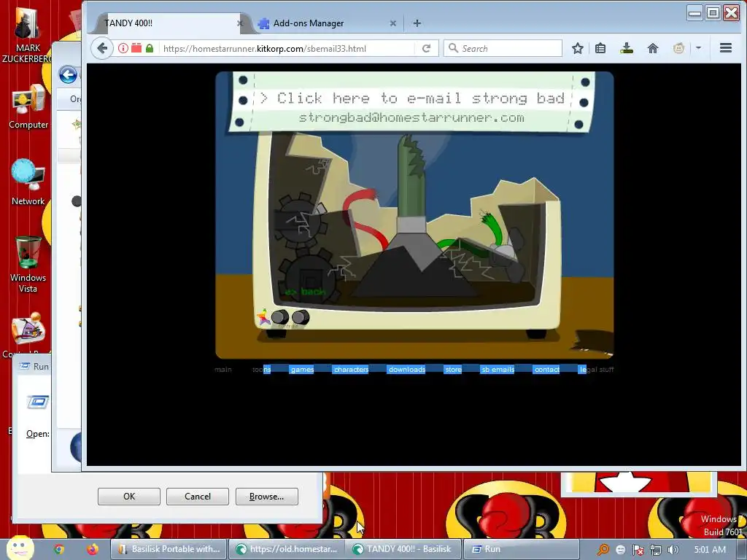The width and height of the screenshot is (747, 560).
Task: Click the monkey face extension icon
Action: [679, 48]
